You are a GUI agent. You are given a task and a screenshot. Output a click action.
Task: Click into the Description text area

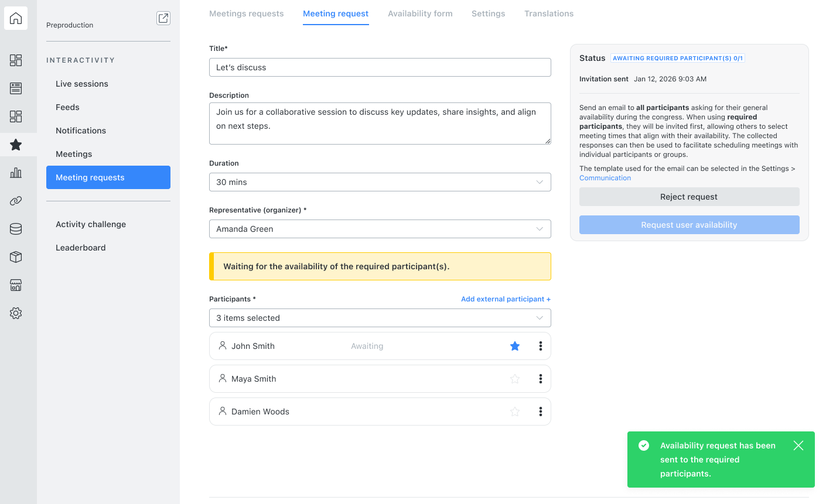coord(380,124)
